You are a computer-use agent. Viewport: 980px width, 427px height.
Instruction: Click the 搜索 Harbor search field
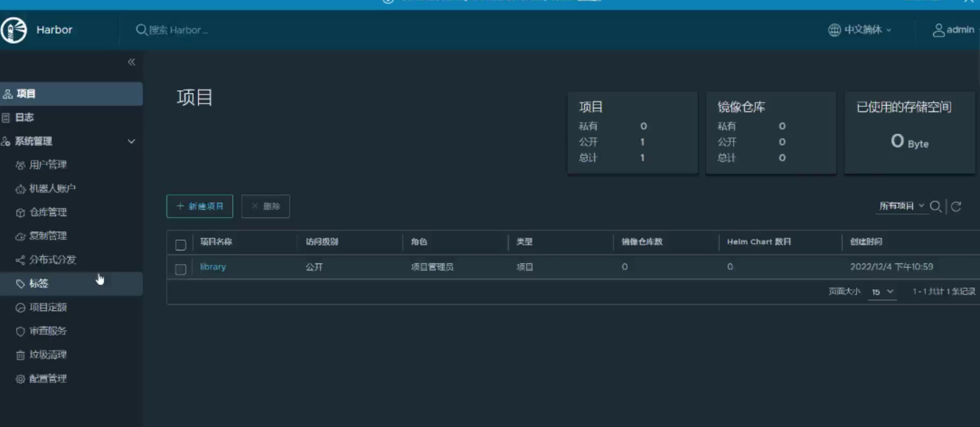coord(179,30)
